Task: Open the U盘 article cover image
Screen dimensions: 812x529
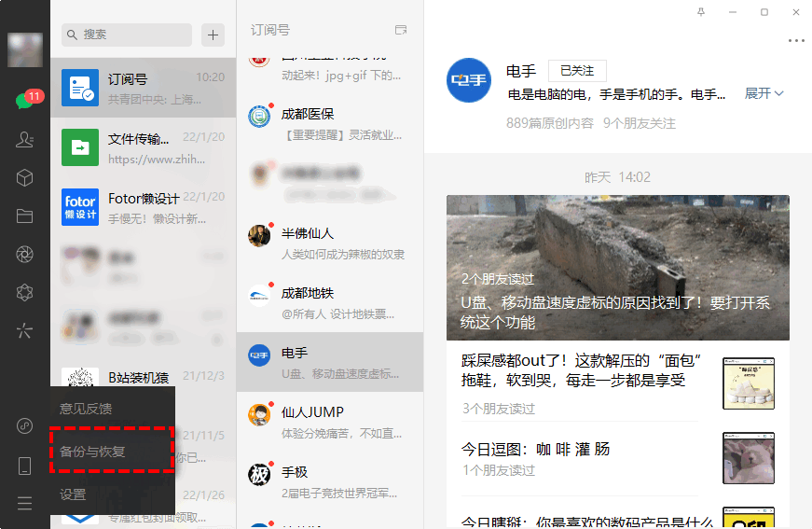Action: (x=617, y=267)
